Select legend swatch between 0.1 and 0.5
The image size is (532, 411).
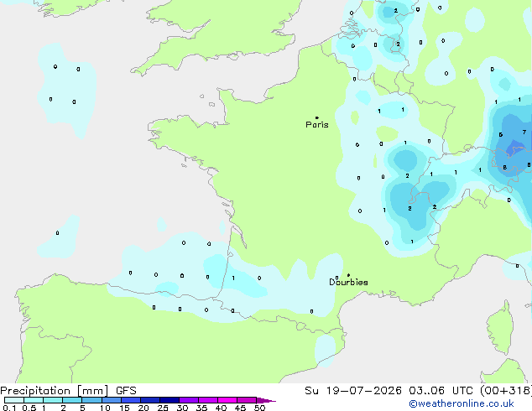click(x=14, y=400)
